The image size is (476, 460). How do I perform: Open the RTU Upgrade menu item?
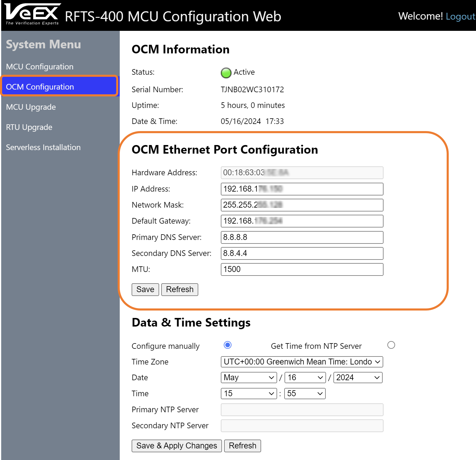[29, 127]
